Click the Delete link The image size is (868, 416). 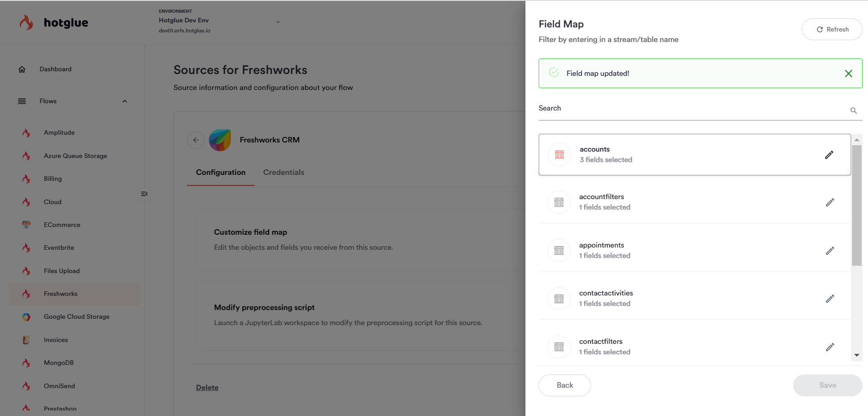(207, 387)
